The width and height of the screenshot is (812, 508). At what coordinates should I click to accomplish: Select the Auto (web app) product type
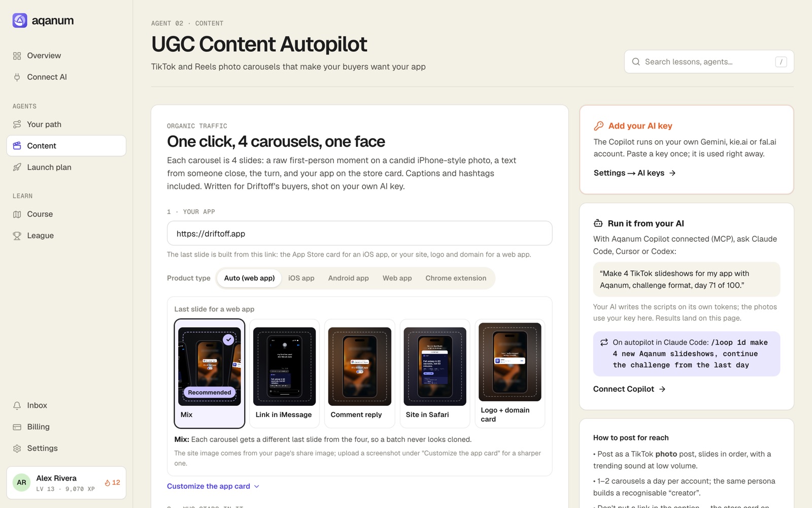coord(250,278)
